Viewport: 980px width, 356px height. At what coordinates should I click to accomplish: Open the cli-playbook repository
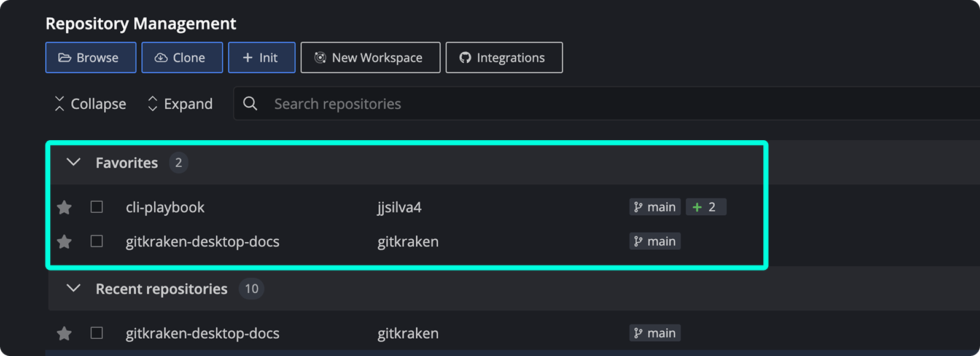(x=165, y=207)
